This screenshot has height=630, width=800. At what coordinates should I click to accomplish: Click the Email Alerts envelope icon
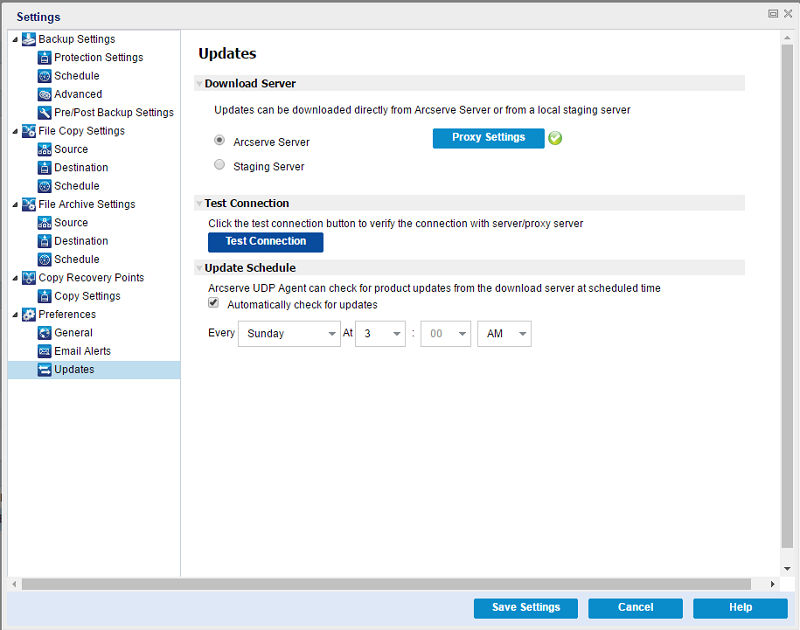[44, 351]
